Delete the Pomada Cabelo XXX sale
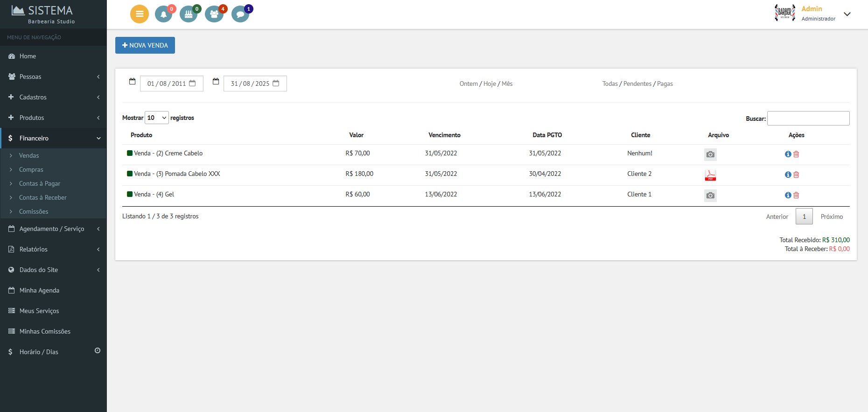The height and width of the screenshot is (412, 868). pyautogui.click(x=796, y=175)
